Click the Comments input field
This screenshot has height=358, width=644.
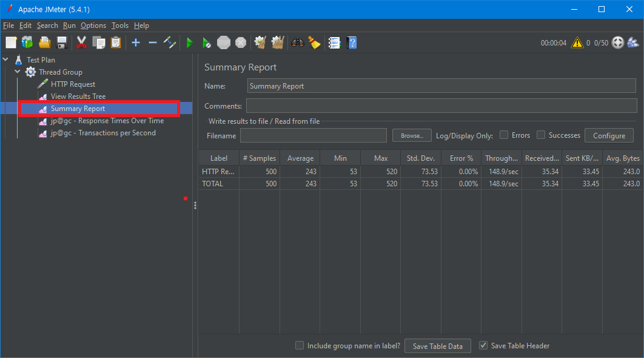click(x=441, y=106)
